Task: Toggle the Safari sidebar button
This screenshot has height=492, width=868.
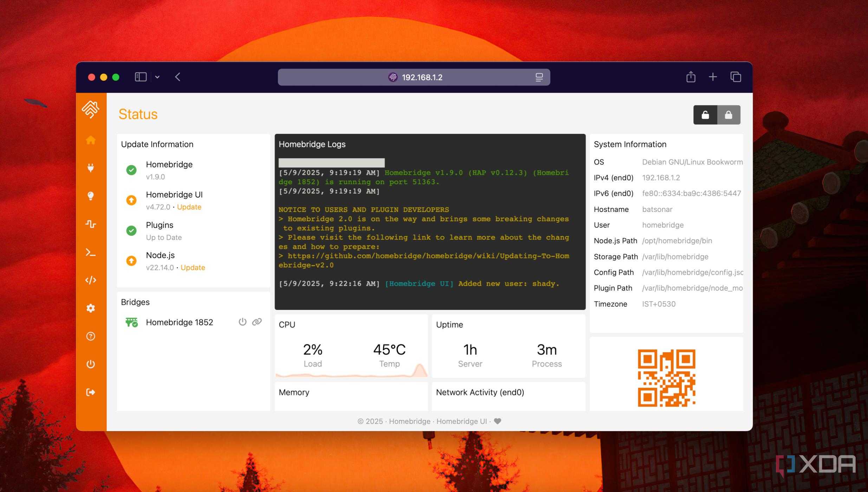Action: [141, 77]
